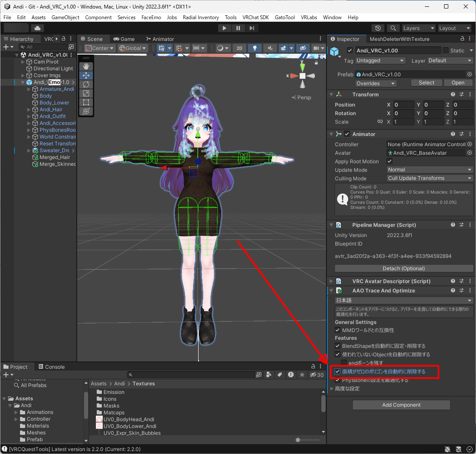The height and width of the screenshot is (454, 476).
Task: Open the Update Mode dropdown
Action: tap(429, 170)
